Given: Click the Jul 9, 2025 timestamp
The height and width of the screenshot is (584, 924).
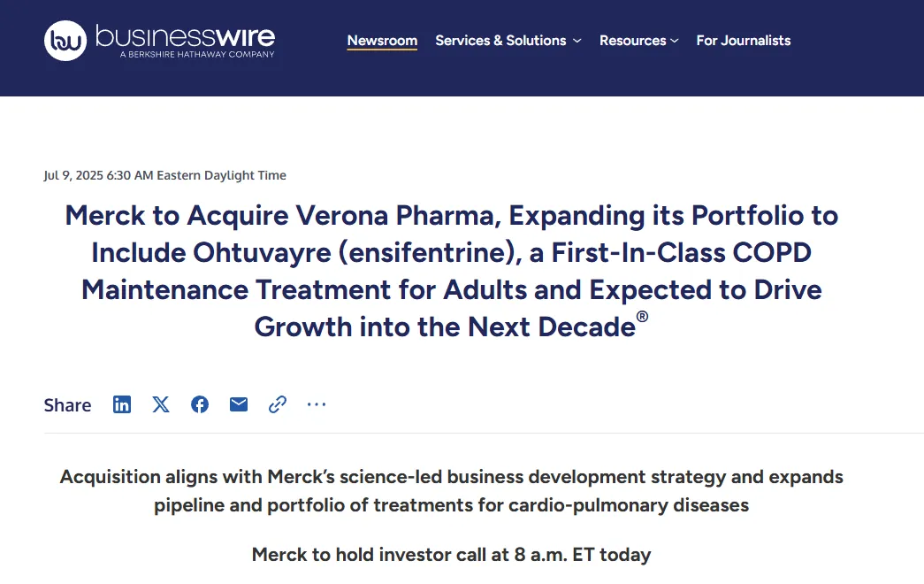Looking at the screenshot, I should point(164,175).
